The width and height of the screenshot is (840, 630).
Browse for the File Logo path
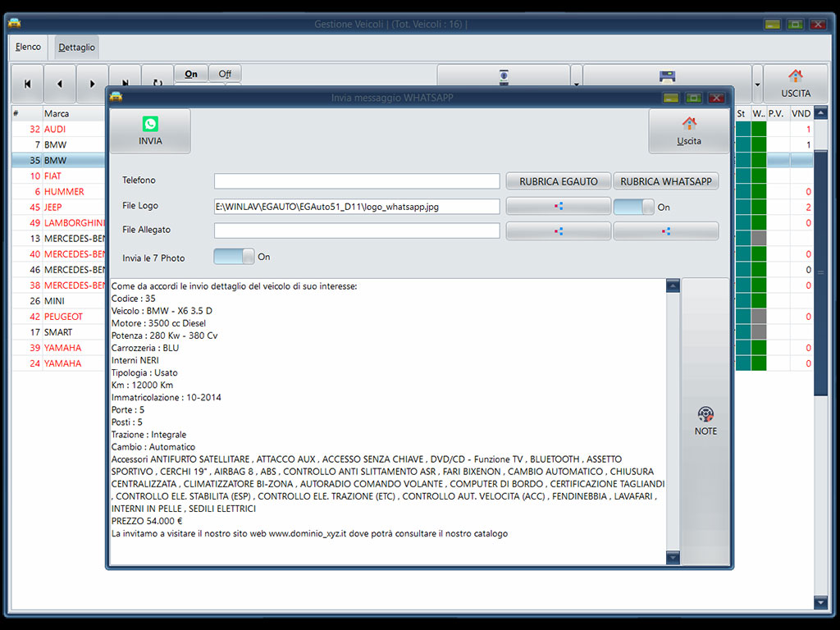[558, 206]
